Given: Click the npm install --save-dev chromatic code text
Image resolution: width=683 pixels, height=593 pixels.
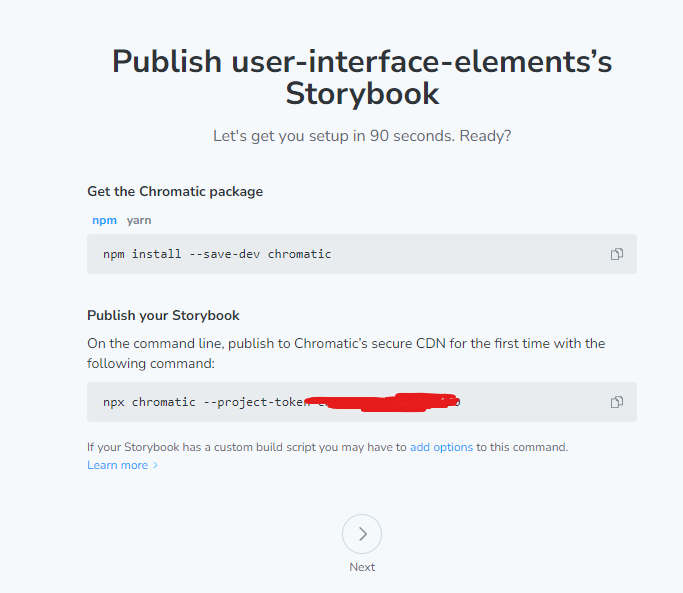Looking at the screenshot, I should 217,254.
